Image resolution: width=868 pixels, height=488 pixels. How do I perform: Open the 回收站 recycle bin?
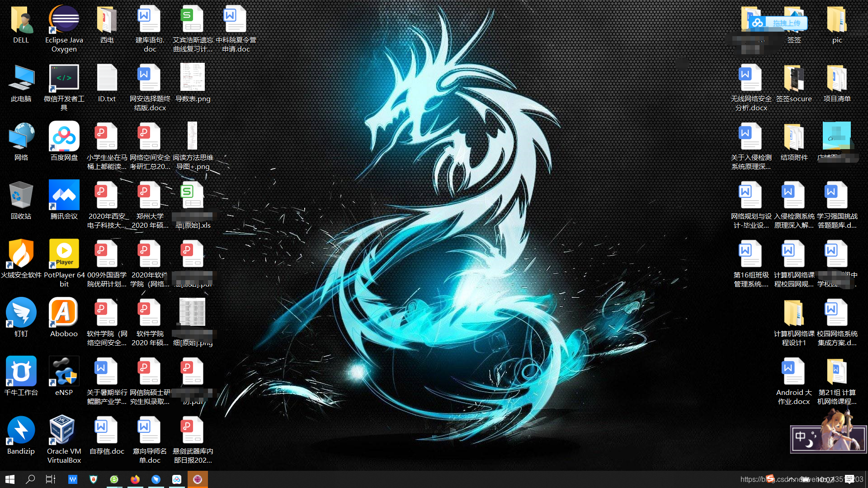[x=21, y=201]
